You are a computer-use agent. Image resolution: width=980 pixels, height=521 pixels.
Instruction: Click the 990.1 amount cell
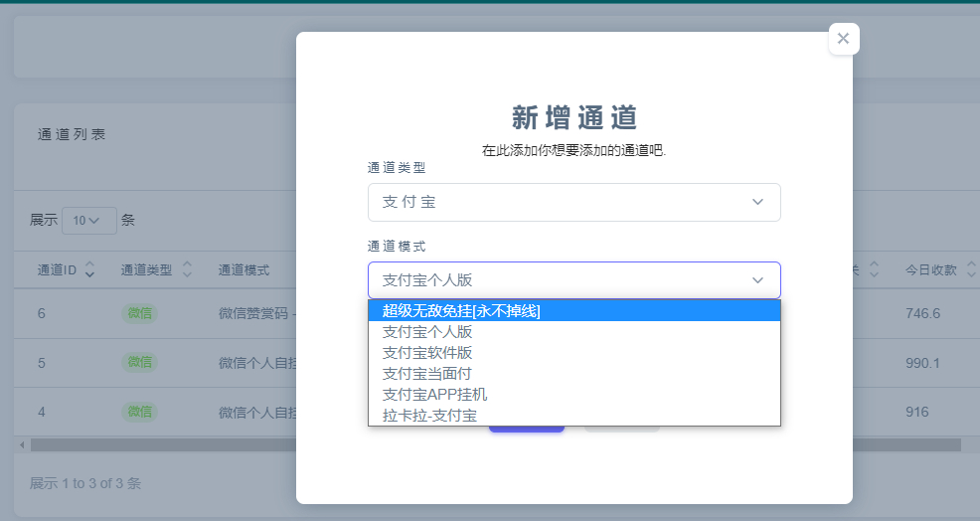(922, 363)
